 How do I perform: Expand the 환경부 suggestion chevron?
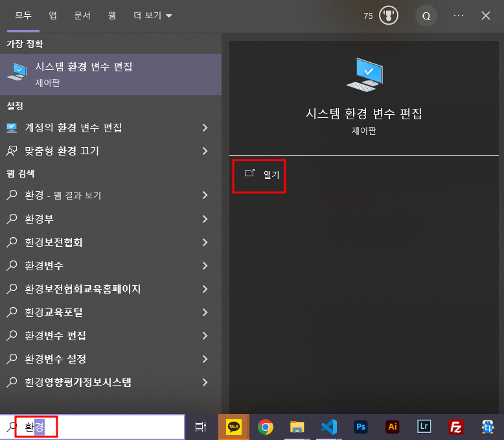tap(205, 219)
